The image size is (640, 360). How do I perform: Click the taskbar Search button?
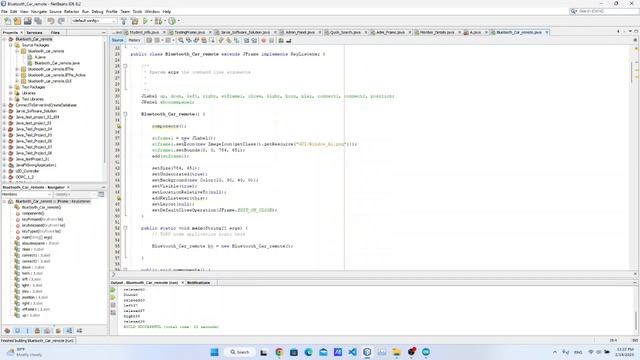pos(240,352)
